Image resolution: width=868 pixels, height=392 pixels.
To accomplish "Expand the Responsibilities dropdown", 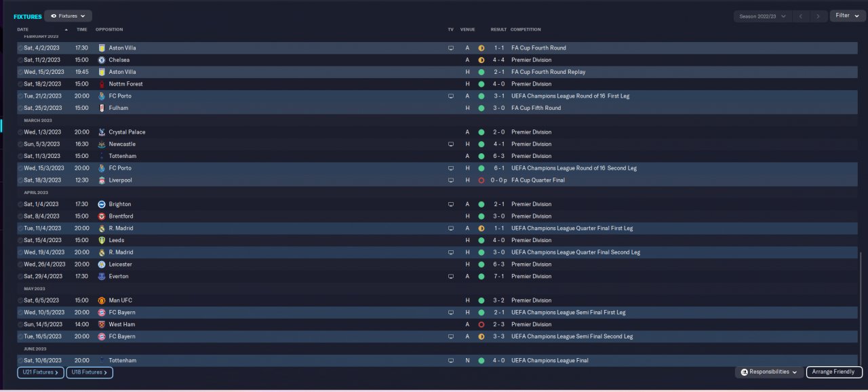I will click(769, 372).
